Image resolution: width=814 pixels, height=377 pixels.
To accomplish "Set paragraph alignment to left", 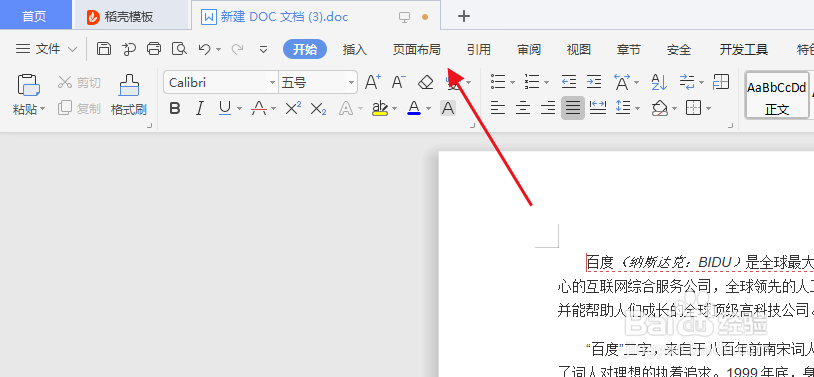I will click(498, 108).
